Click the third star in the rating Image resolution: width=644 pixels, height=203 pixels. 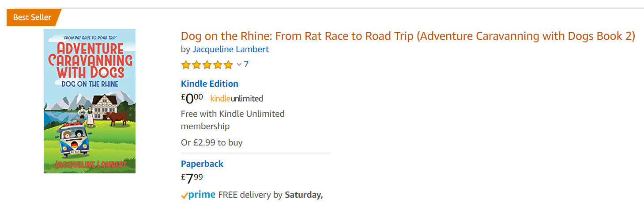[x=207, y=65]
